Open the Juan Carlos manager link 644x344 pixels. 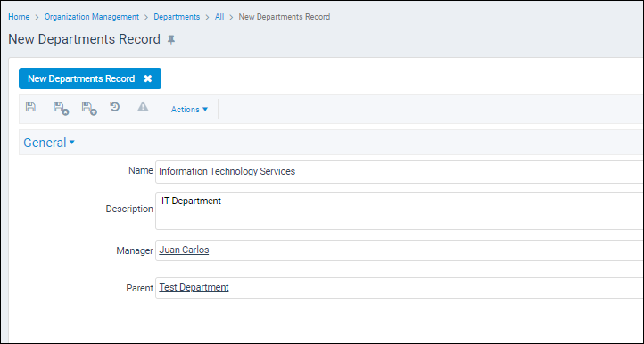[184, 250]
